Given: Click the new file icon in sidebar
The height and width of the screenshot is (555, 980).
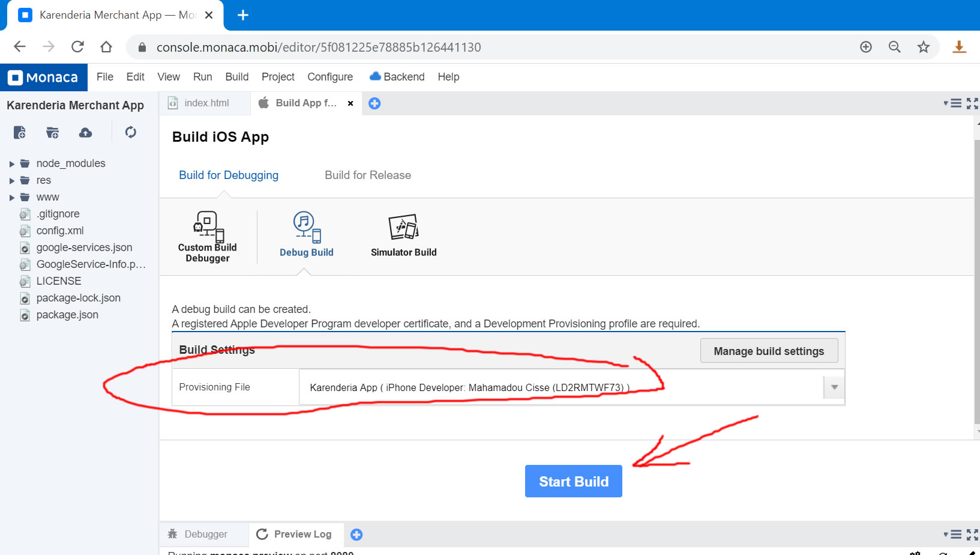Looking at the screenshot, I should [19, 132].
